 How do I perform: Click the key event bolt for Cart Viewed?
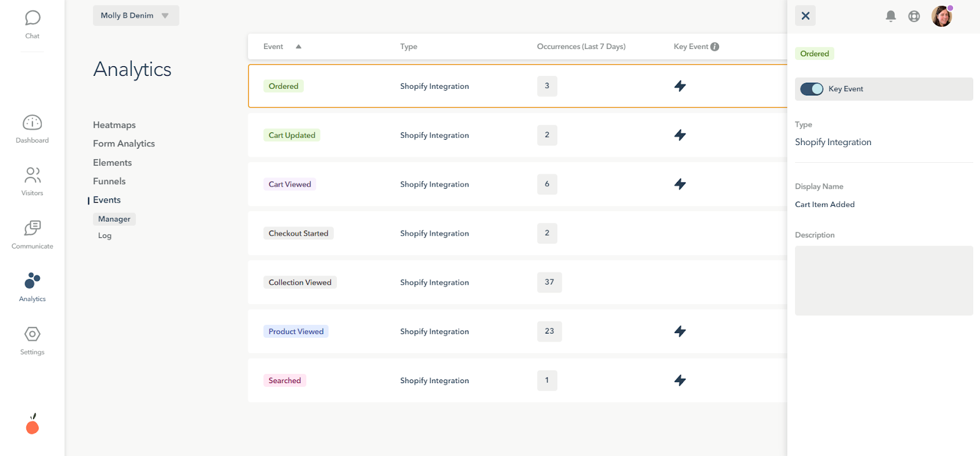(x=680, y=184)
